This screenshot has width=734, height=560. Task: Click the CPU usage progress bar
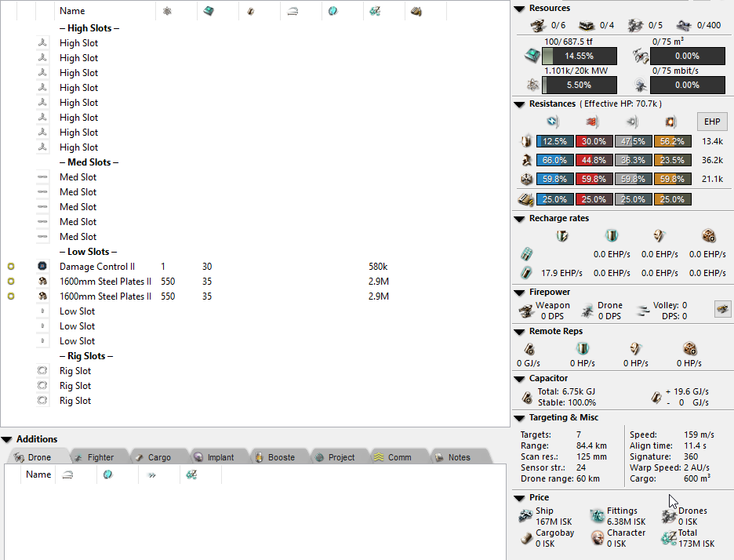point(580,56)
